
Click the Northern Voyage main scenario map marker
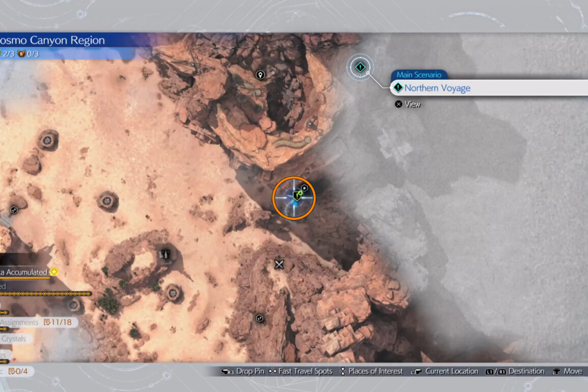360,67
